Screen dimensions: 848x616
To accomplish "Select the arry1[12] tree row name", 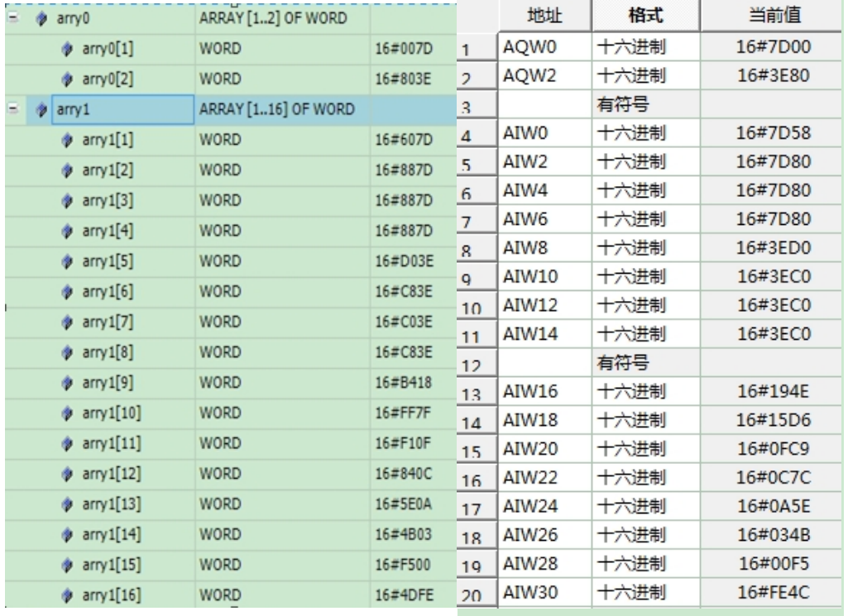I will pos(112,474).
